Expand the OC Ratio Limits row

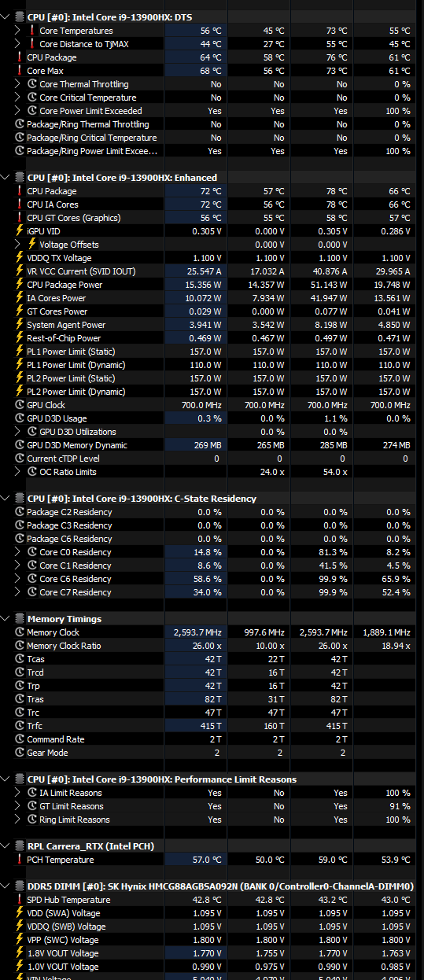click(x=19, y=472)
